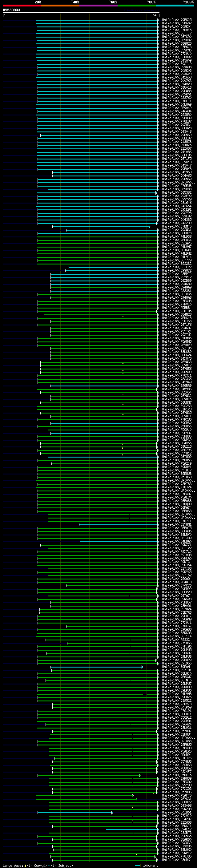Screen dimensions: 197x868
Task: Select the UniRef100_P28002 hit label
Action: tap(177, 57)
